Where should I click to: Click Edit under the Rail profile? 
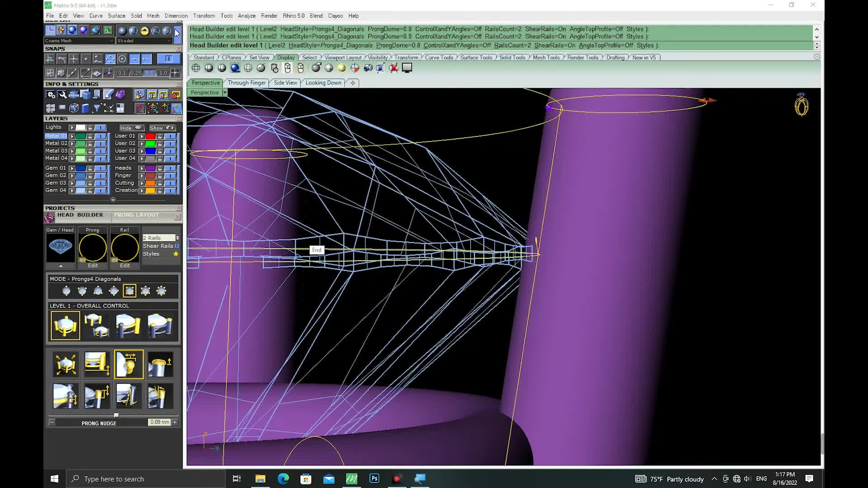tap(125, 265)
